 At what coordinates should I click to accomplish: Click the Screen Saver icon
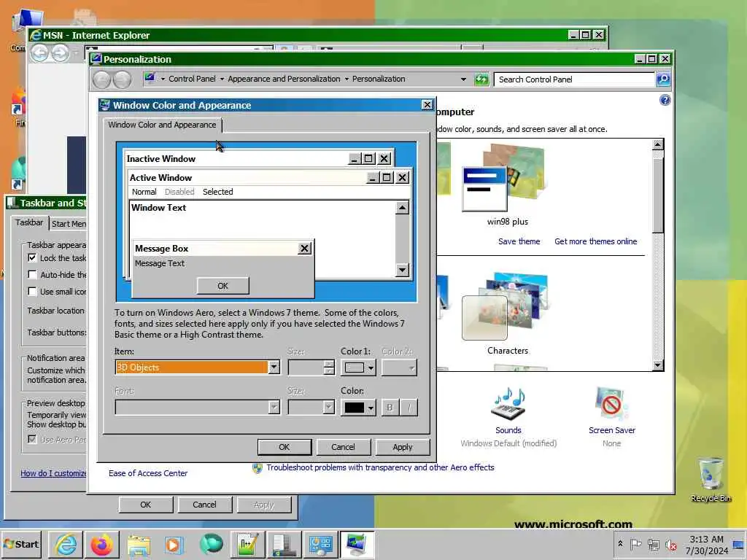[612, 404]
